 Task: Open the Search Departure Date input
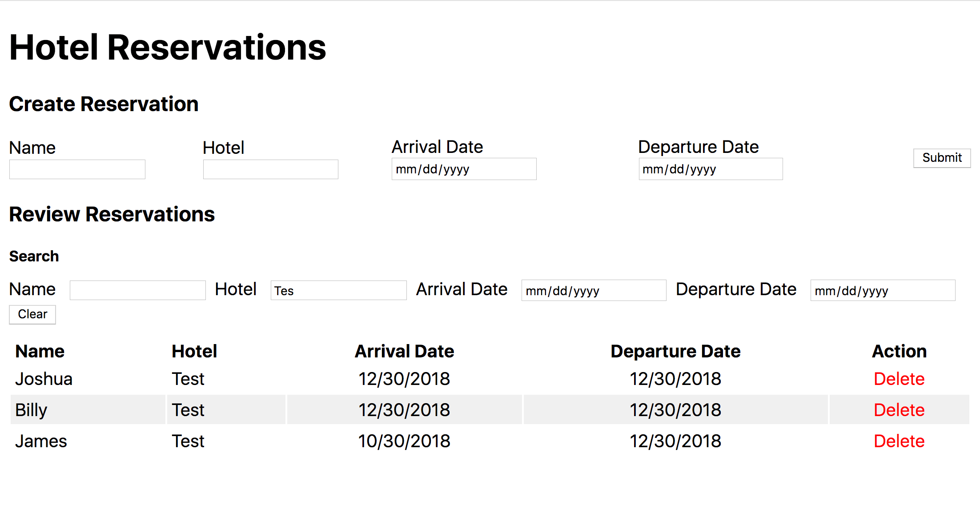(x=882, y=291)
